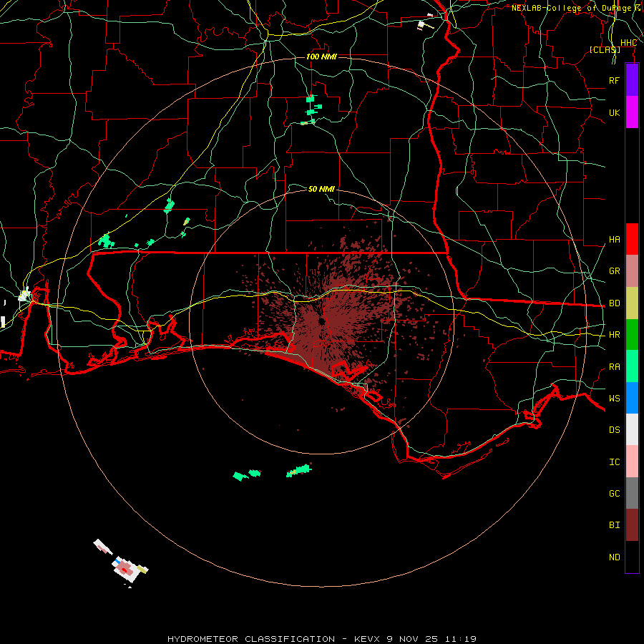
Task: Click the ND legend label
Action: [x=614, y=557]
